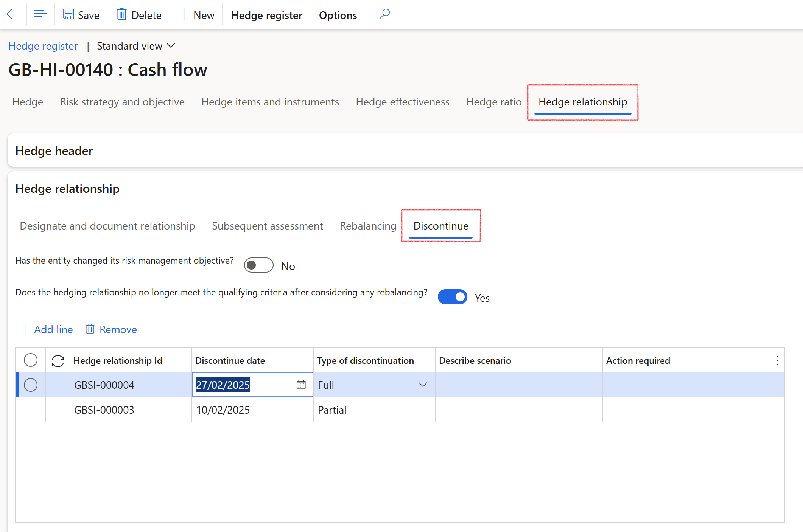Open Designate and document relationship tab
This screenshot has height=532, width=803.
point(107,226)
